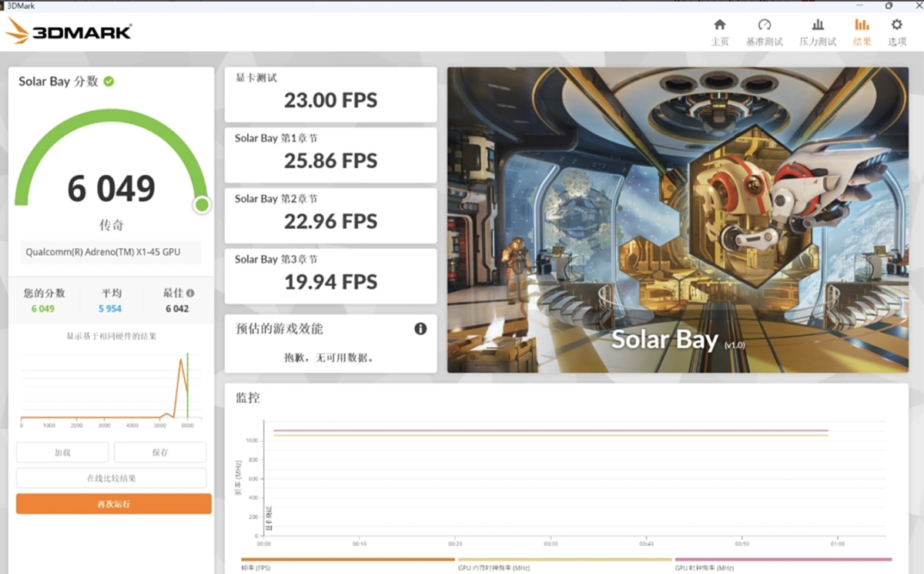
Task: Open the 主页 home tab
Action: click(719, 32)
